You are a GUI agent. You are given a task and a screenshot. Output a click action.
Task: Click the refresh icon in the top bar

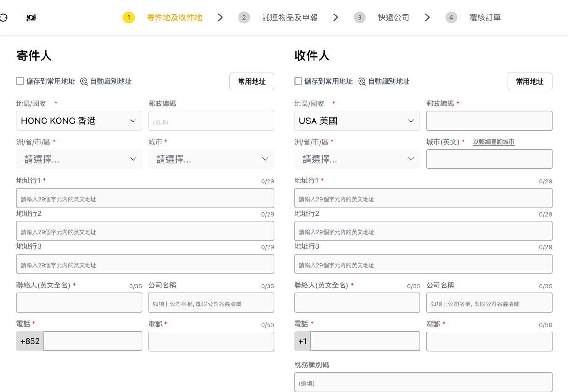tap(4, 17)
